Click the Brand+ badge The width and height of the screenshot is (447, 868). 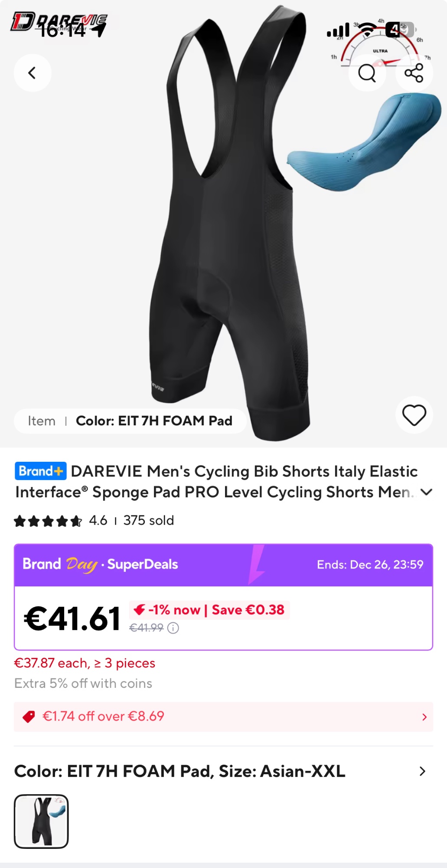point(41,471)
